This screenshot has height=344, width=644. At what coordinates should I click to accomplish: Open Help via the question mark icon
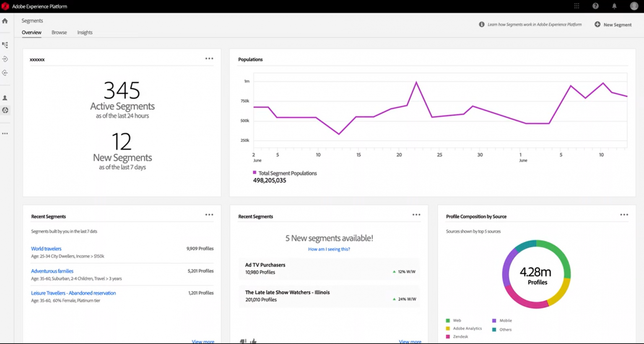tap(595, 6)
